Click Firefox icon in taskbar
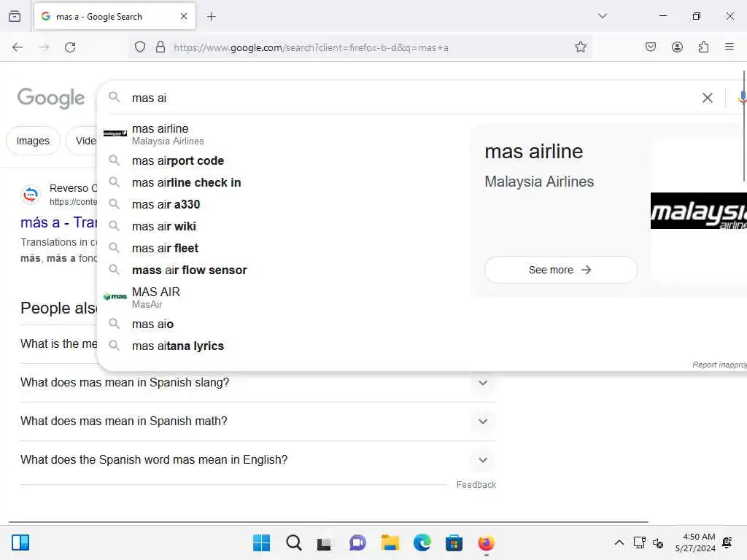This screenshot has width=747, height=560. [x=487, y=542]
